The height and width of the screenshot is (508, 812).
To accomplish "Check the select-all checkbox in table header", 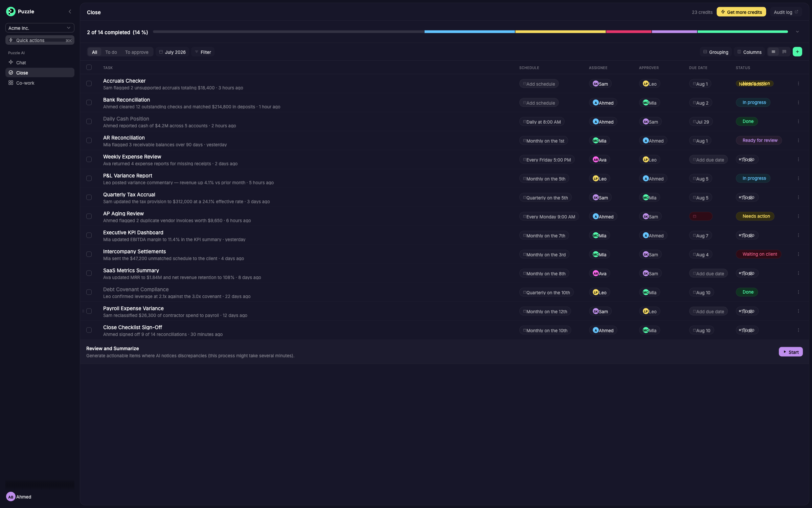I will pyautogui.click(x=89, y=67).
